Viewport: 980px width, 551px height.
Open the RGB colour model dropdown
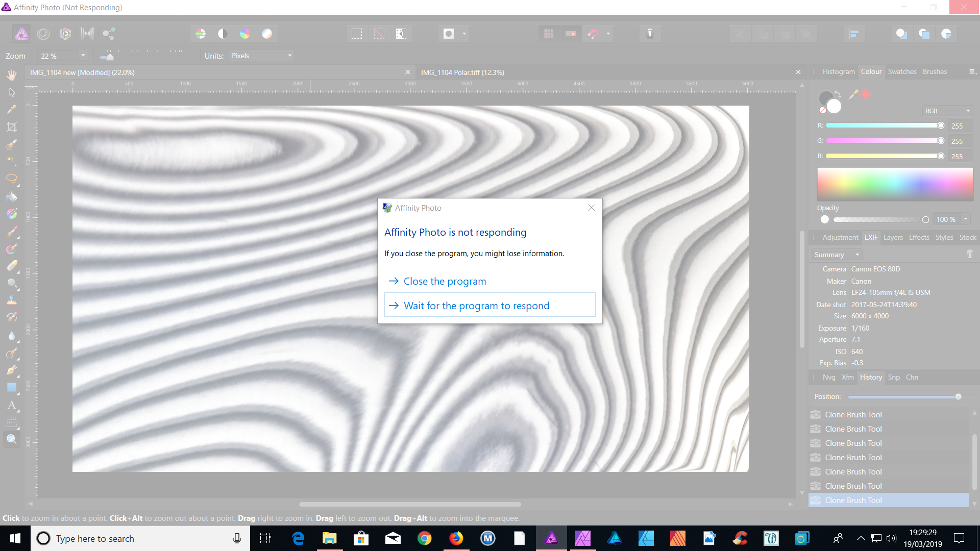pyautogui.click(x=948, y=111)
